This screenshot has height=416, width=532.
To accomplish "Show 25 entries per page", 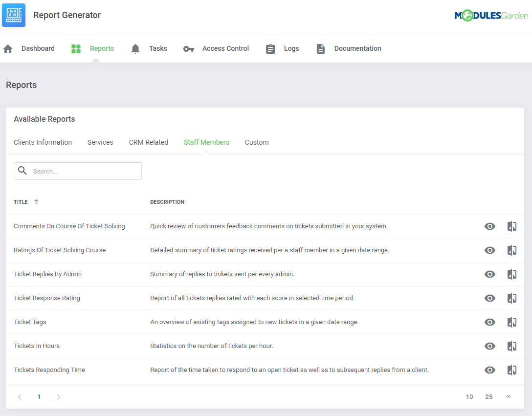I will [x=488, y=396].
